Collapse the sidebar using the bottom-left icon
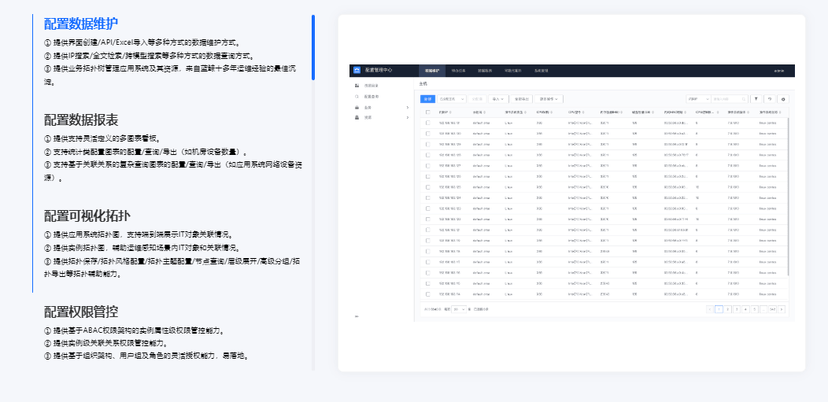 [x=356, y=316]
